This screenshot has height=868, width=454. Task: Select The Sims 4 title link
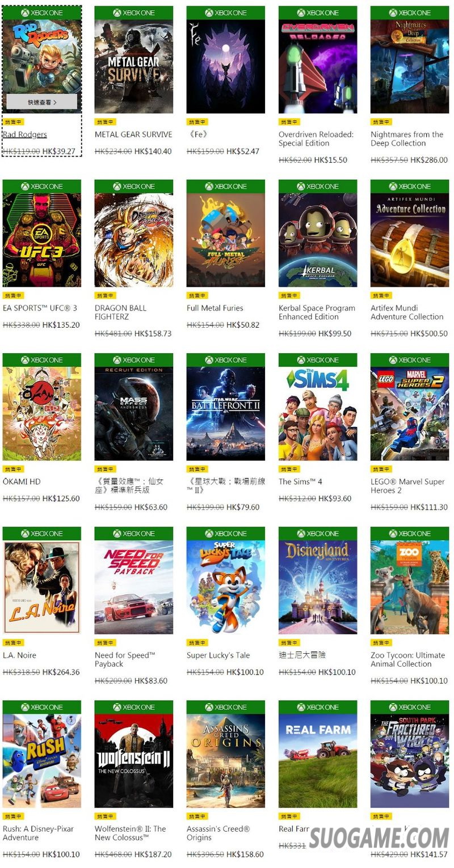[x=300, y=481]
